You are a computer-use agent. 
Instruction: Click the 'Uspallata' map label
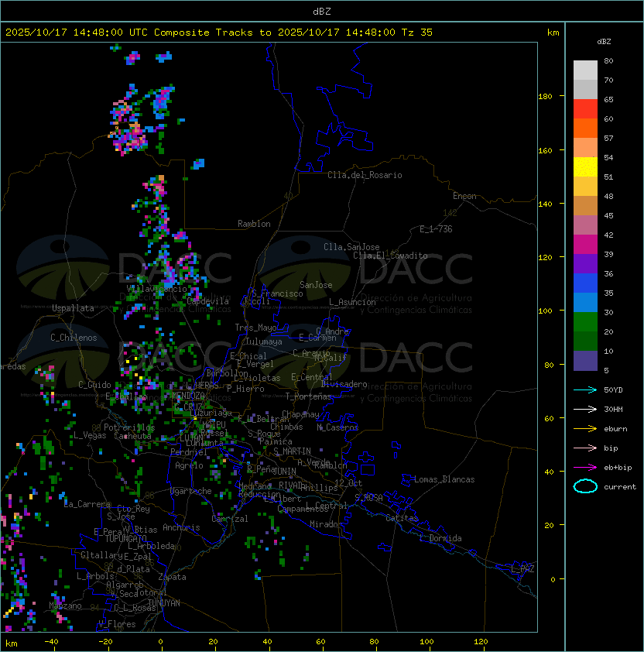(73, 308)
